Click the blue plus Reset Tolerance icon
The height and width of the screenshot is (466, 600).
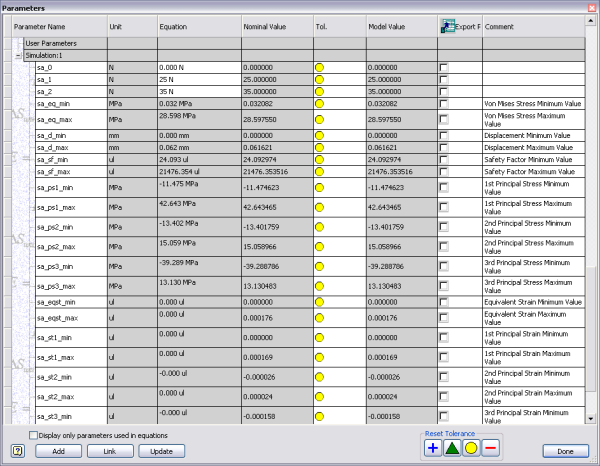coord(433,448)
